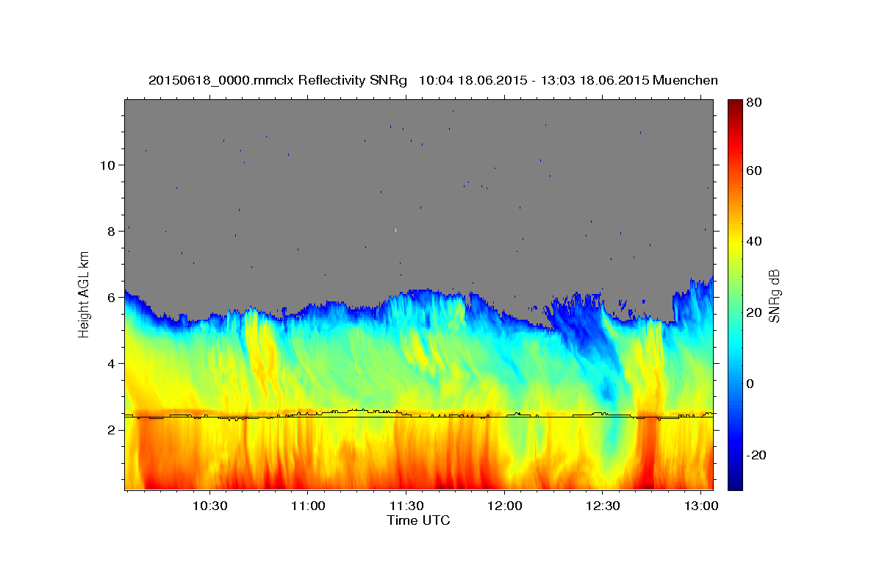This screenshot has width=882, height=588.
Task: Click the 'Muenchen' location label in title
Action: [685, 79]
